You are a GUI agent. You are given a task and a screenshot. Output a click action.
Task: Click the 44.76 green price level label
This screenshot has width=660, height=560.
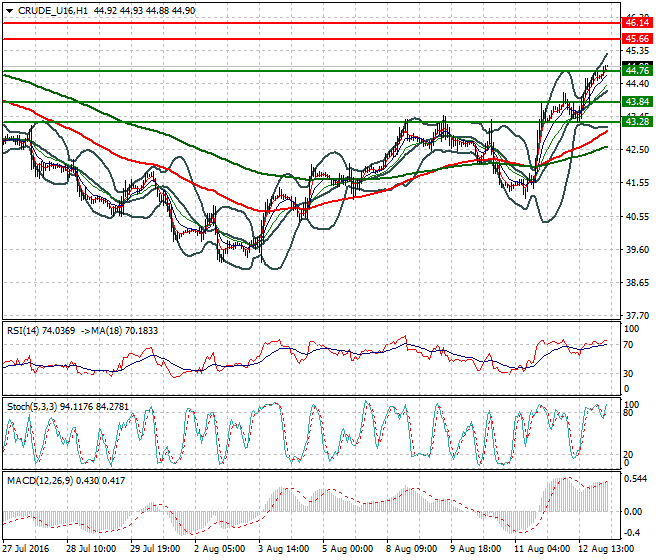point(637,70)
